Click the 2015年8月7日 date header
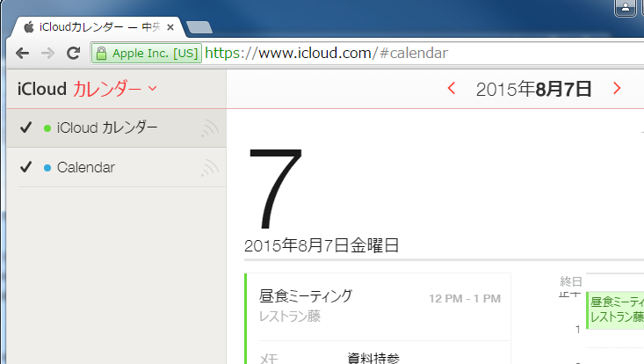This screenshot has width=644, height=364. (534, 89)
